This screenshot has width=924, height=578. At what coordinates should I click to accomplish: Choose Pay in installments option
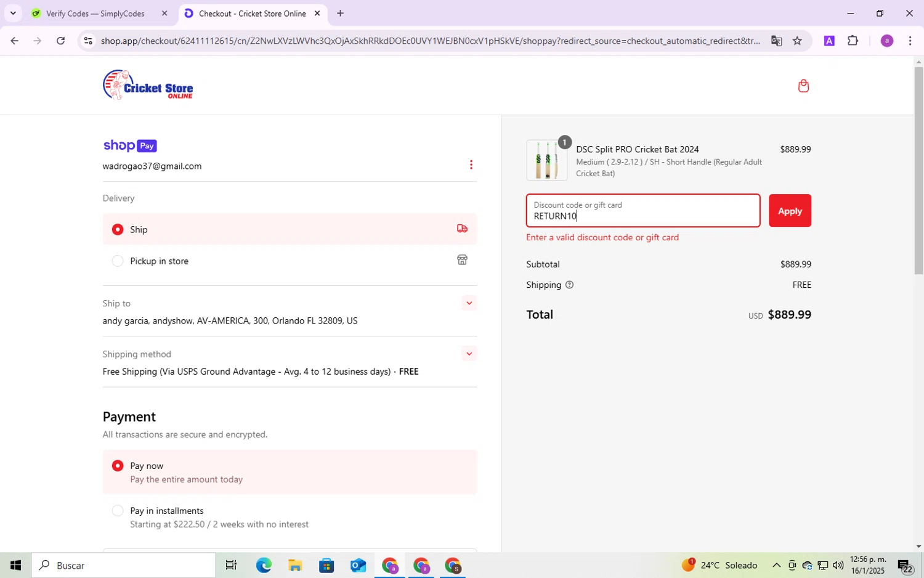(118, 511)
